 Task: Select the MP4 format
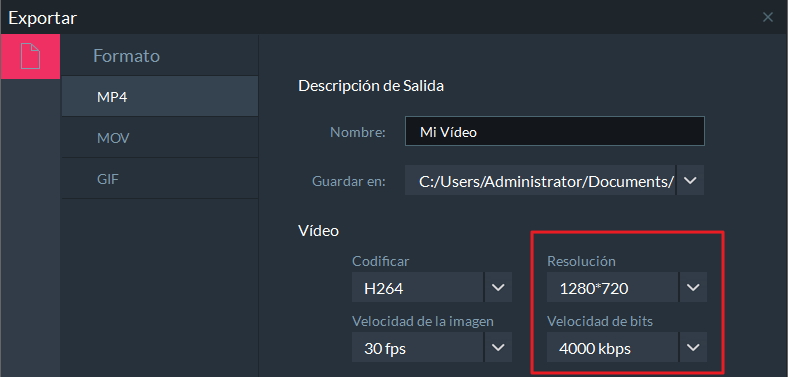[160, 97]
